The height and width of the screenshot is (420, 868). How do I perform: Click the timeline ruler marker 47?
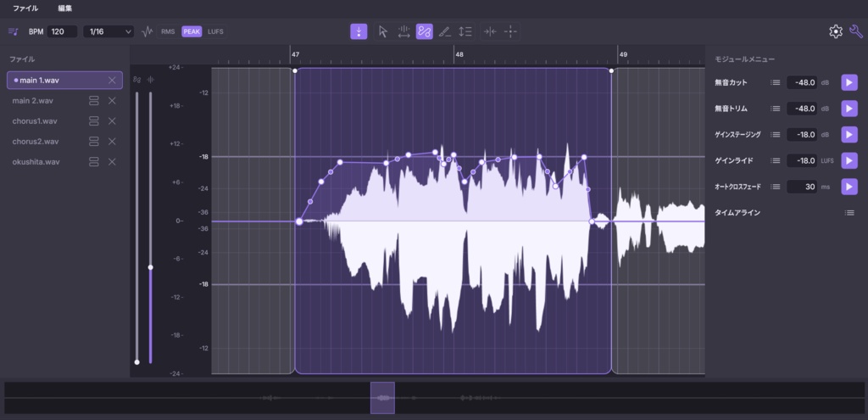[296, 55]
